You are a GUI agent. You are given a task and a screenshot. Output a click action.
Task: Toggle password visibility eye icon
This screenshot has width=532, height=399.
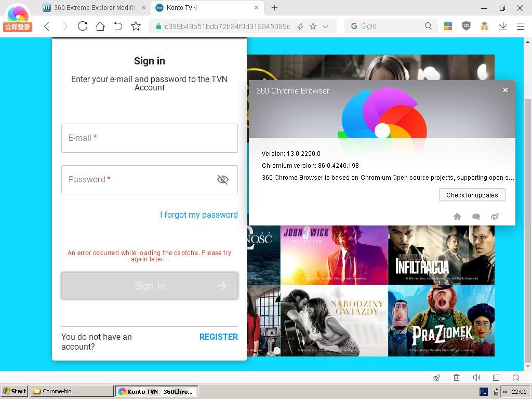coord(222,179)
